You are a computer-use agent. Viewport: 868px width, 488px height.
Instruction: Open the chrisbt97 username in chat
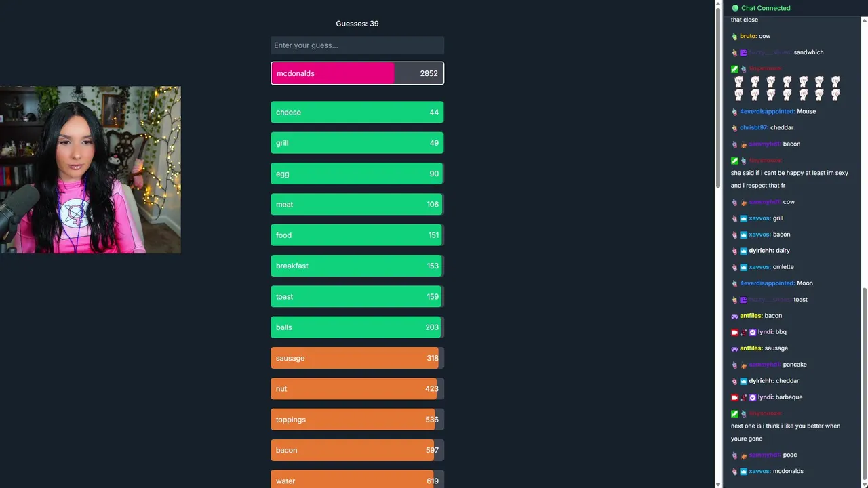pyautogui.click(x=754, y=128)
